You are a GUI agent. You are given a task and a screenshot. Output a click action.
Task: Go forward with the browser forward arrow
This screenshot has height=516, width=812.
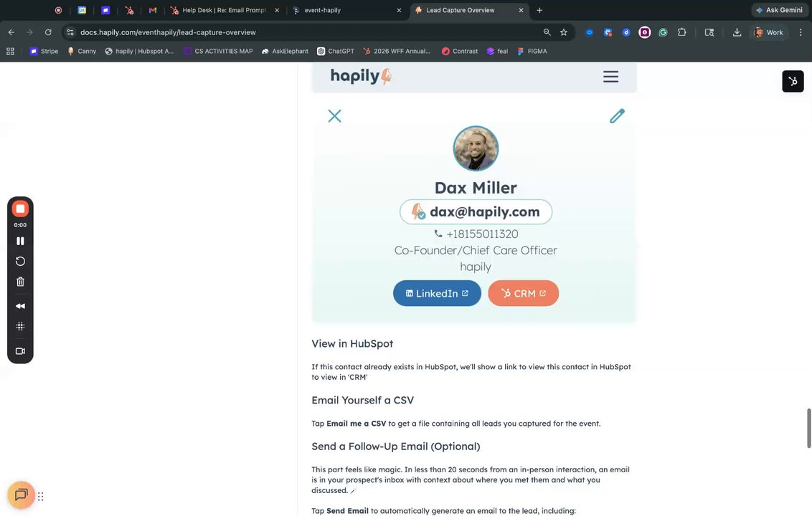29,32
